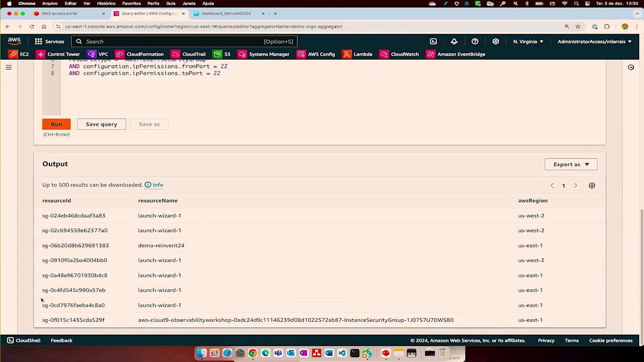
Task: Open the Janela menu
Action: 189,3
